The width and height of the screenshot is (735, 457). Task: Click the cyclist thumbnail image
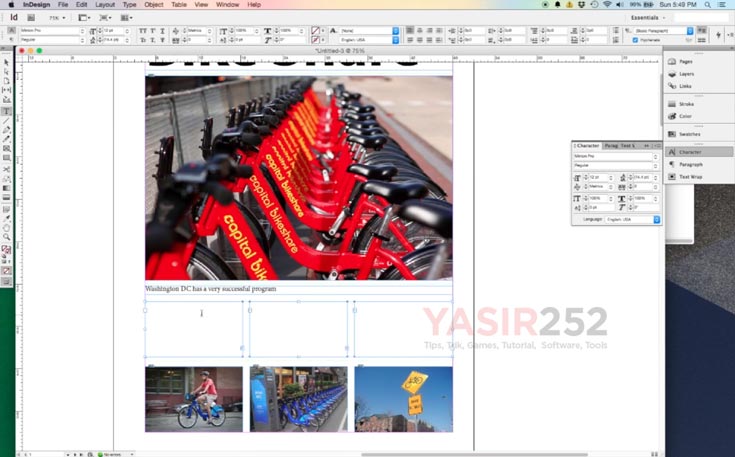coord(194,399)
